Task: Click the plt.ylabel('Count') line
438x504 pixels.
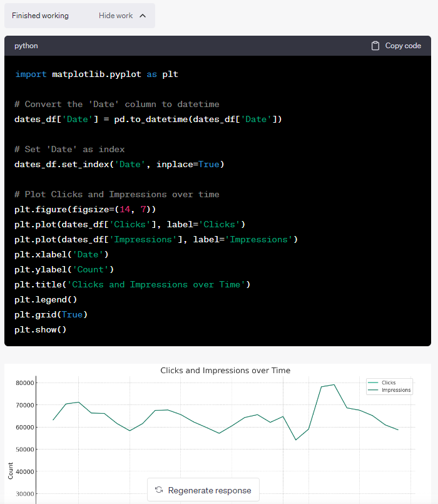Action: (x=64, y=269)
